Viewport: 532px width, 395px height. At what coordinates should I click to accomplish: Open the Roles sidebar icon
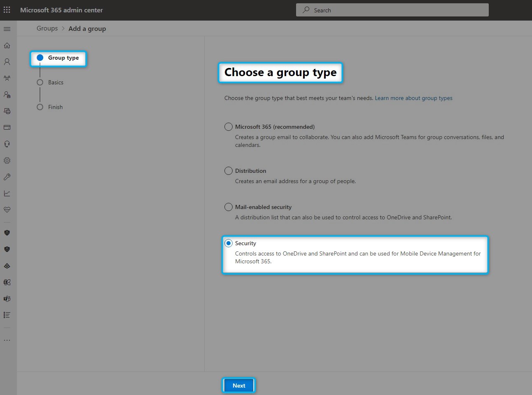pyautogui.click(x=7, y=95)
